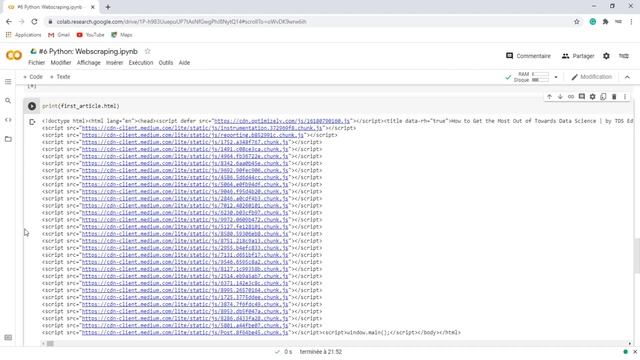Open the YouTube bookmark
The image size is (640, 360).
pyautogui.click(x=90, y=35)
